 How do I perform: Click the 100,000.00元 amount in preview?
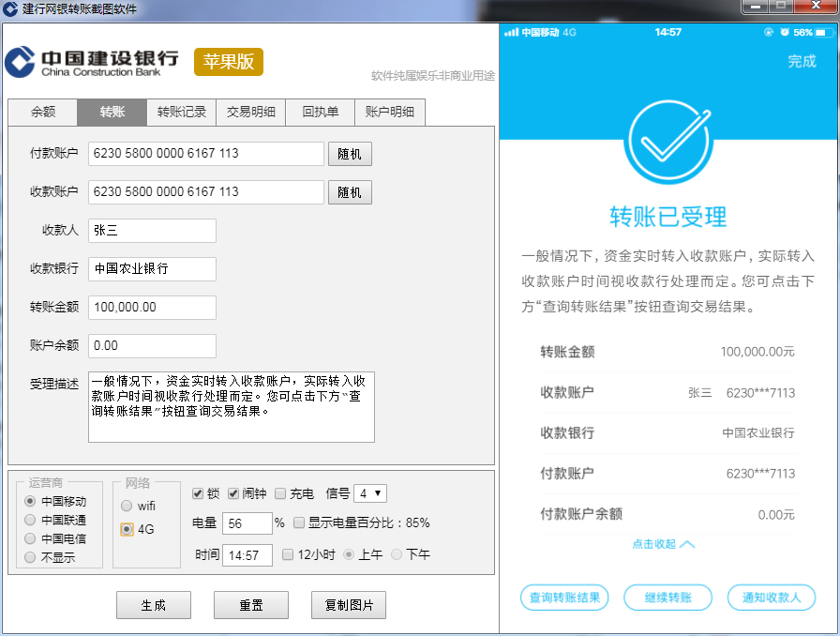tap(757, 353)
